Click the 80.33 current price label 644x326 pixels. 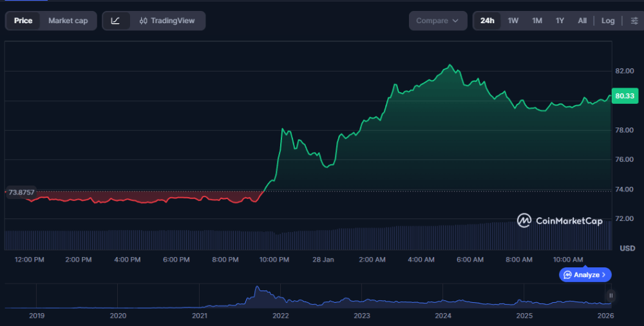pyautogui.click(x=625, y=96)
